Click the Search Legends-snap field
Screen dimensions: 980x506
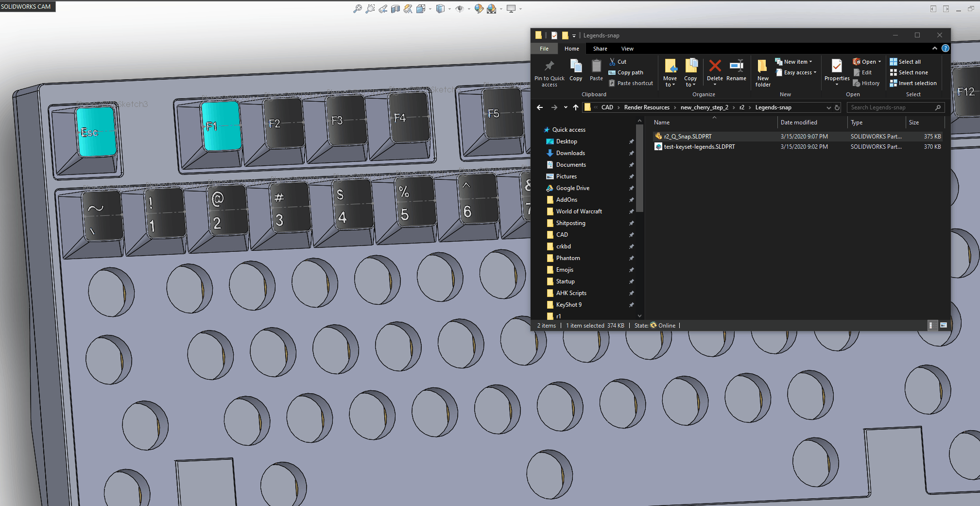pyautogui.click(x=895, y=107)
